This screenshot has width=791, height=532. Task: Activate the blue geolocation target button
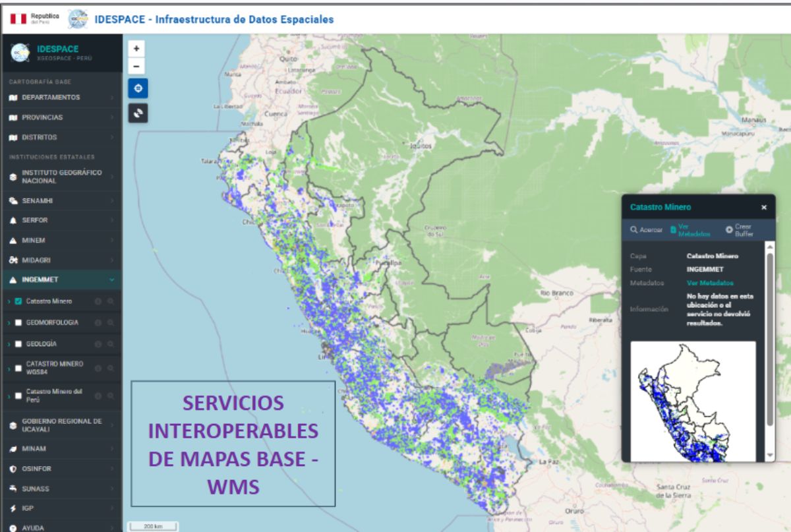138,88
